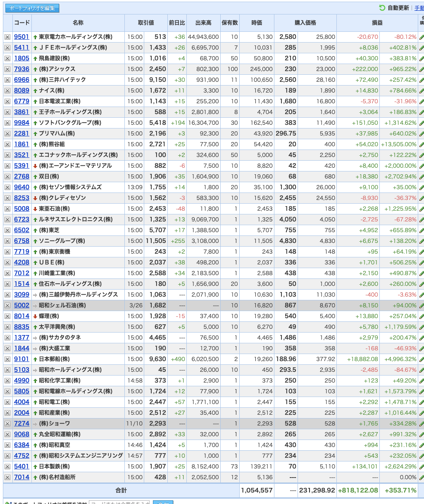Click the name (株)三越伊勢丹ホールディングス

(79, 295)
